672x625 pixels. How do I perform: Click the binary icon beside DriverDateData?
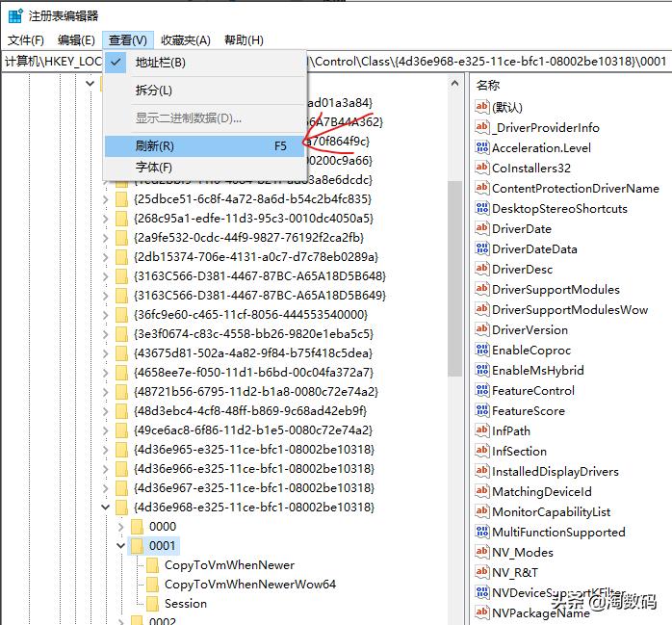click(481, 248)
